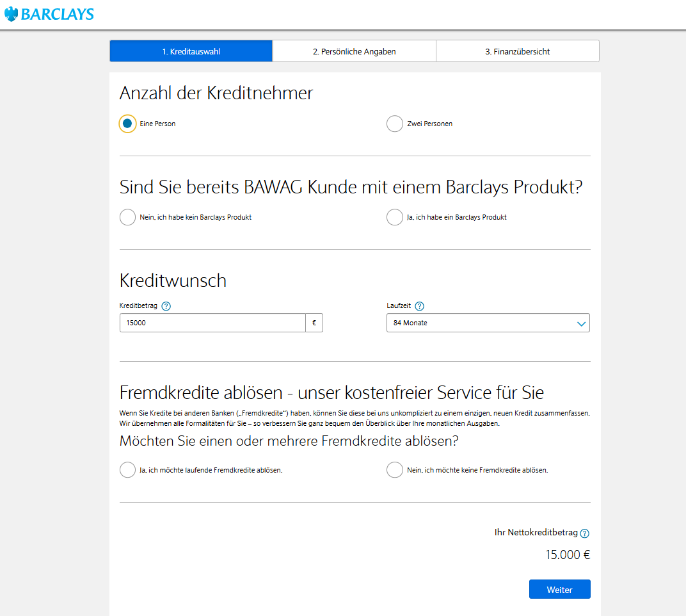Click the 'Möchten Sie einen oder mehrere Fremdkredite ablösen?' text

click(289, 441)
